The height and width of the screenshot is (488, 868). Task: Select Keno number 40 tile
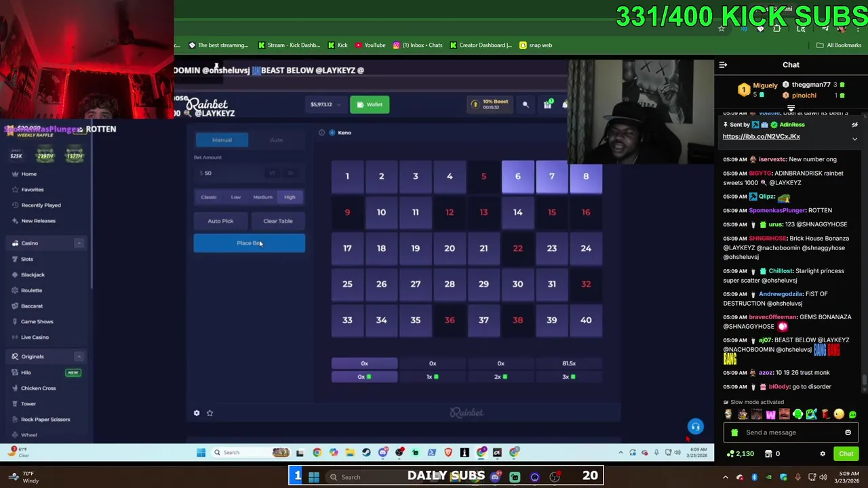point(586,320)
